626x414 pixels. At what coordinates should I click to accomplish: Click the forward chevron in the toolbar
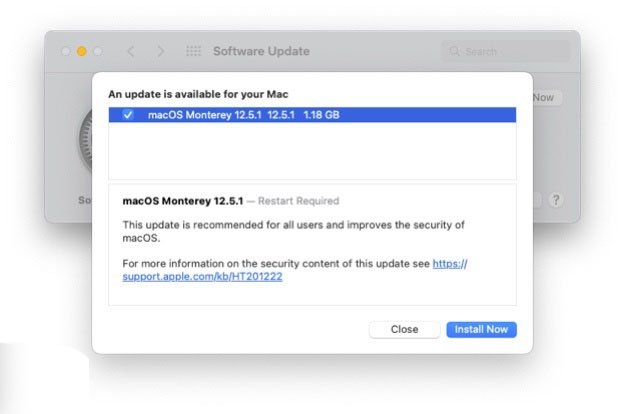(x=161, y=51)
